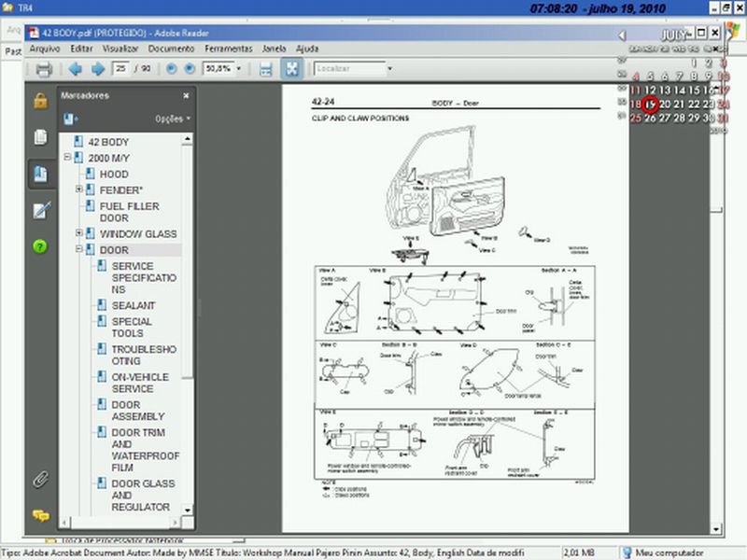The height and width of the screenshot is (560, 747).
Task: Open the Janela menu
Action: tap(274, 49)
